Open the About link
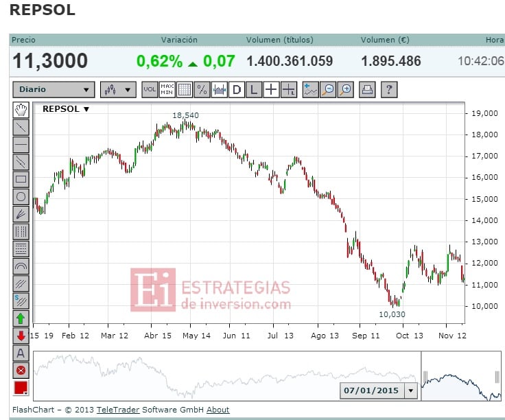The height and width of the screenshot is (420, 505). (218, 410)
